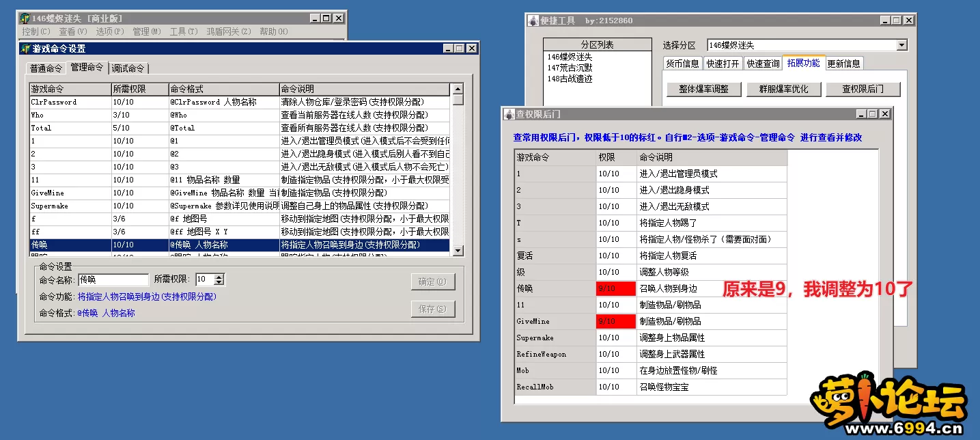Select the Total command row
The height and width of the screenshot is (440, 980).
(240, 128)
